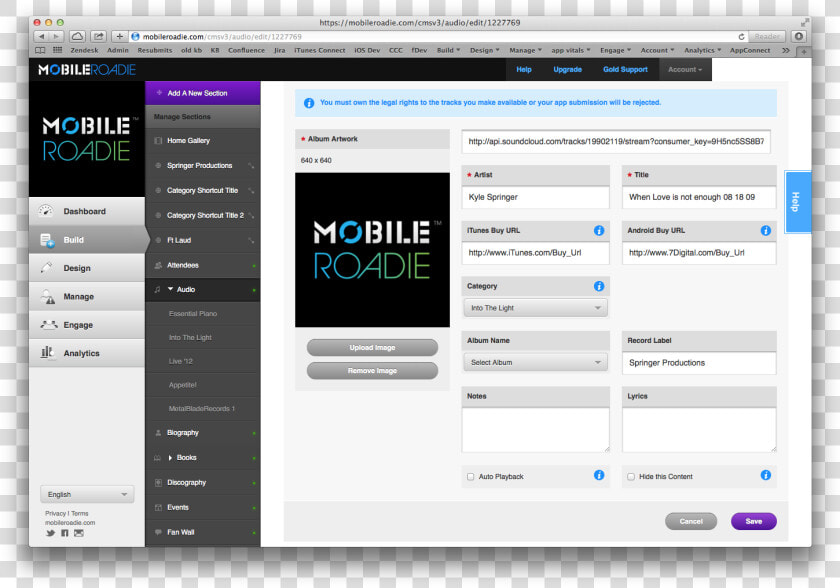Click the Engage people icon

point(49,325)
